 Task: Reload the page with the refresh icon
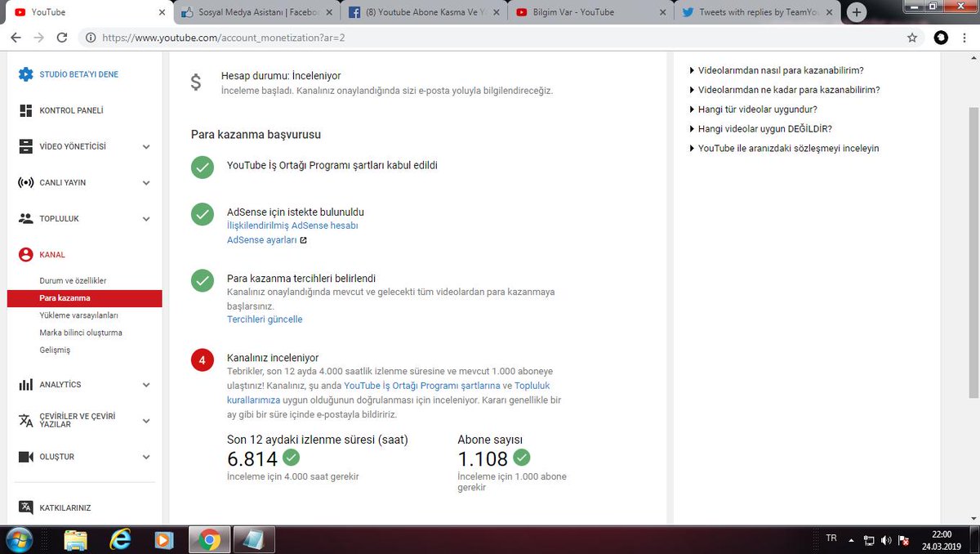click(62, 38)
